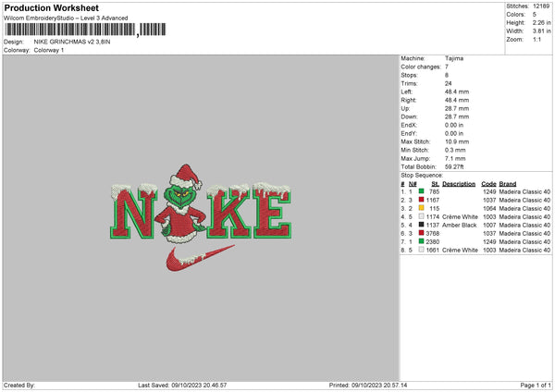
Task: Click the stitches count '12189'
Action: (541, 6)
